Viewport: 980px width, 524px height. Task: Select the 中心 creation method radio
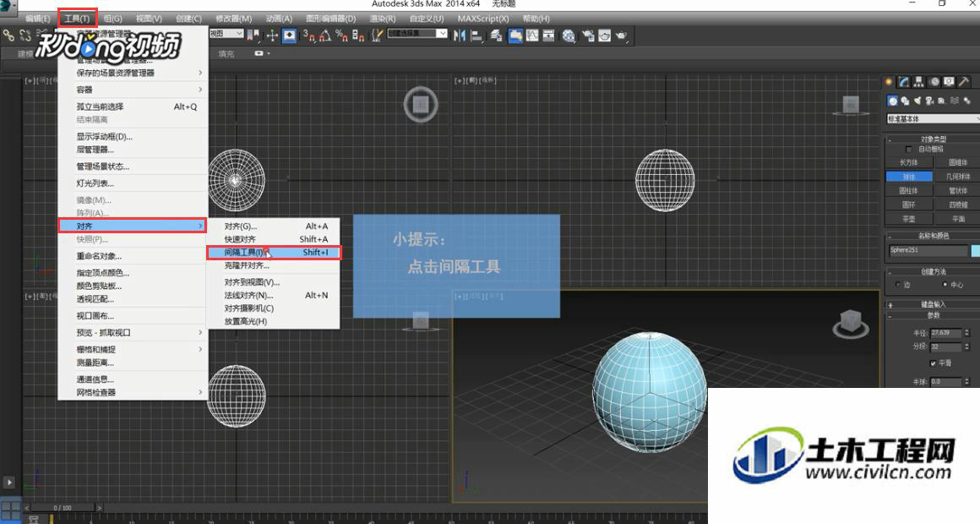coord(945,285)
